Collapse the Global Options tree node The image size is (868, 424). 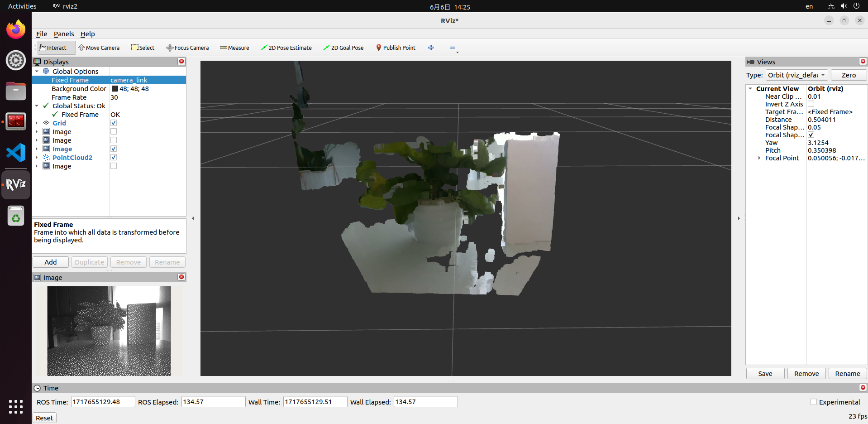click(37, 71)
